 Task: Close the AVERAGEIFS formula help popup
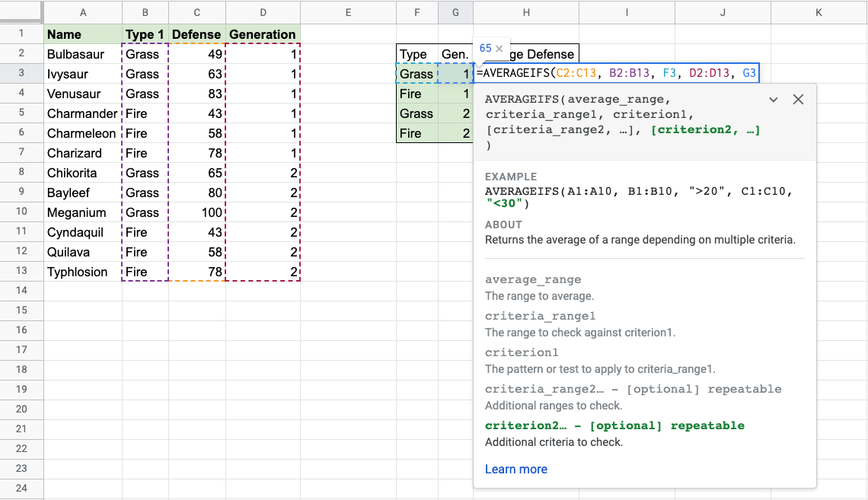pyautogui.click(x=798, y=100)
